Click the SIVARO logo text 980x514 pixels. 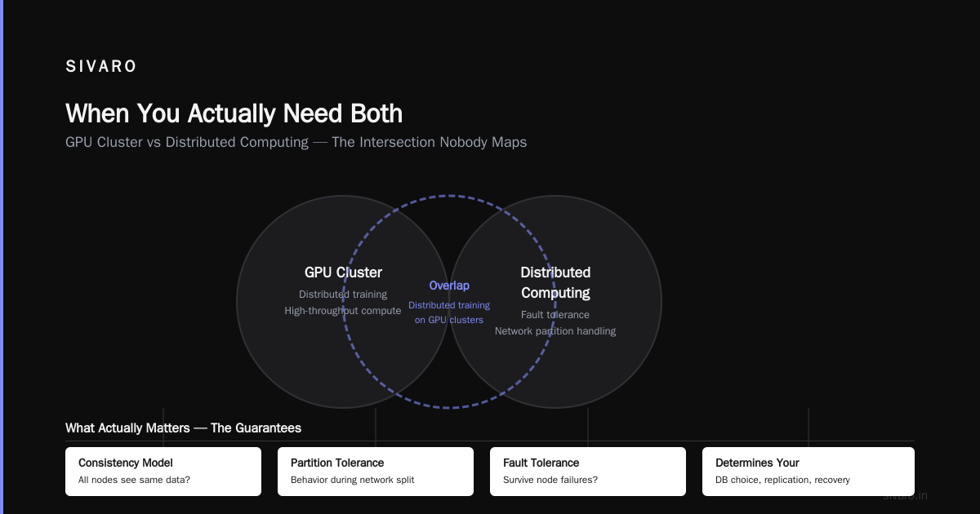(101, 67)
